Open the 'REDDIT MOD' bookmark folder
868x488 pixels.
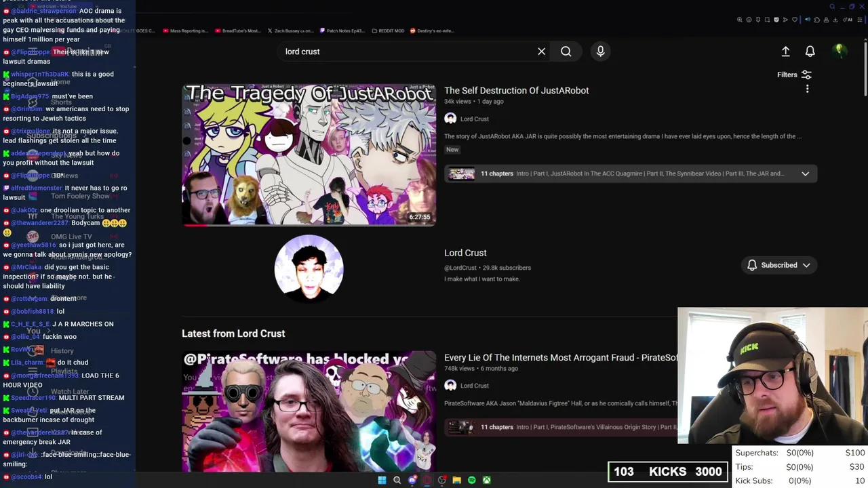point(388,30)
